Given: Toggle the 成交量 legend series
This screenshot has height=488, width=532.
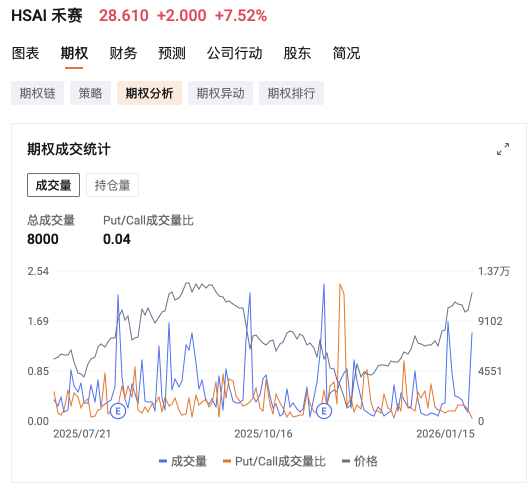Looking at the screenshot, I should 183,461.
